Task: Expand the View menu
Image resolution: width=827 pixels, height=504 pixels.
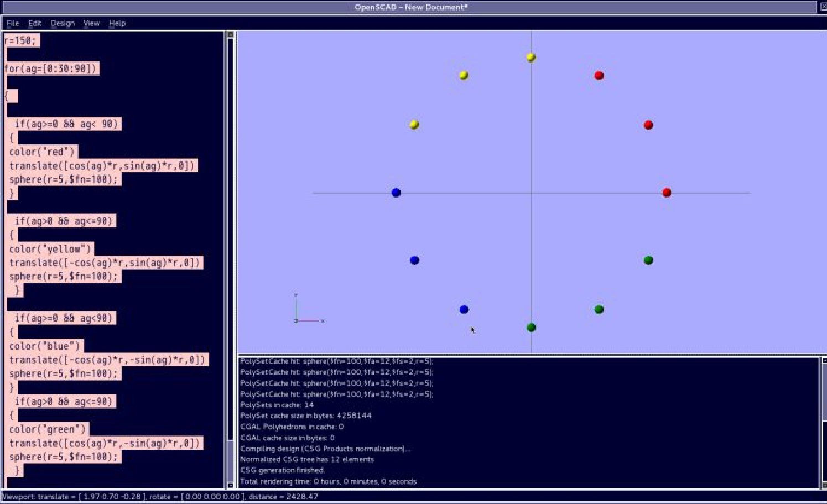Action: click(x=91, y=23)
